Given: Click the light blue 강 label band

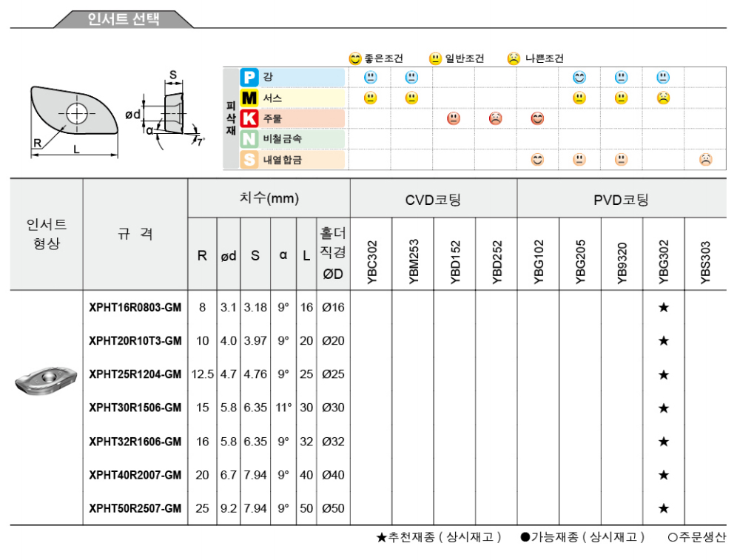Looking at the screenshot, I should pyautogui.click(x=302, y=77).
